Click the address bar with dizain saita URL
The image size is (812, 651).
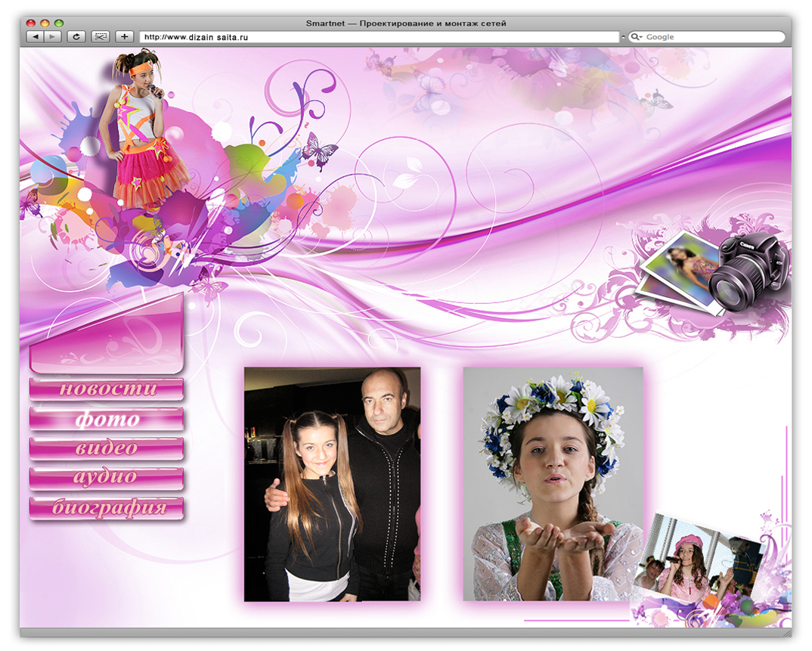tap(379, 37)
